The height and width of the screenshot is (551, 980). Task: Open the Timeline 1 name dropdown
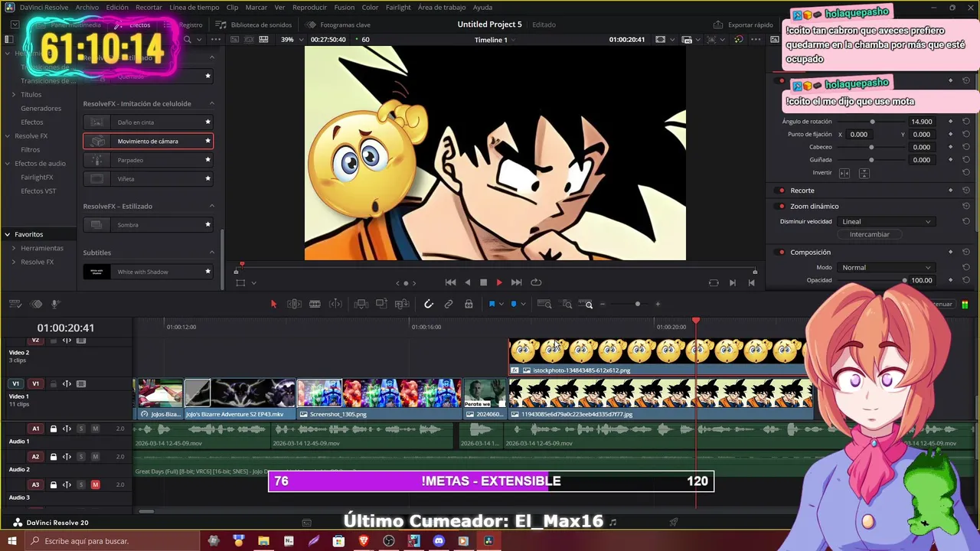(495, 40)
